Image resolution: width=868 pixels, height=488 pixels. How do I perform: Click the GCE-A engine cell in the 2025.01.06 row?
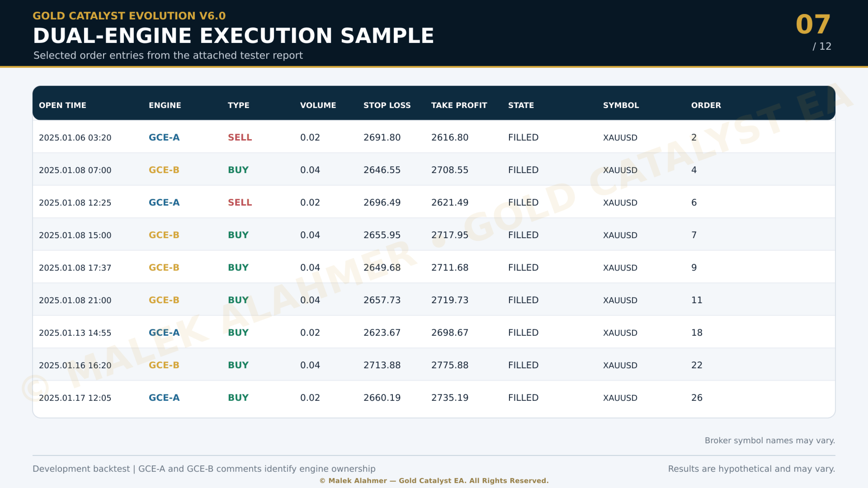tap(164, 137)
